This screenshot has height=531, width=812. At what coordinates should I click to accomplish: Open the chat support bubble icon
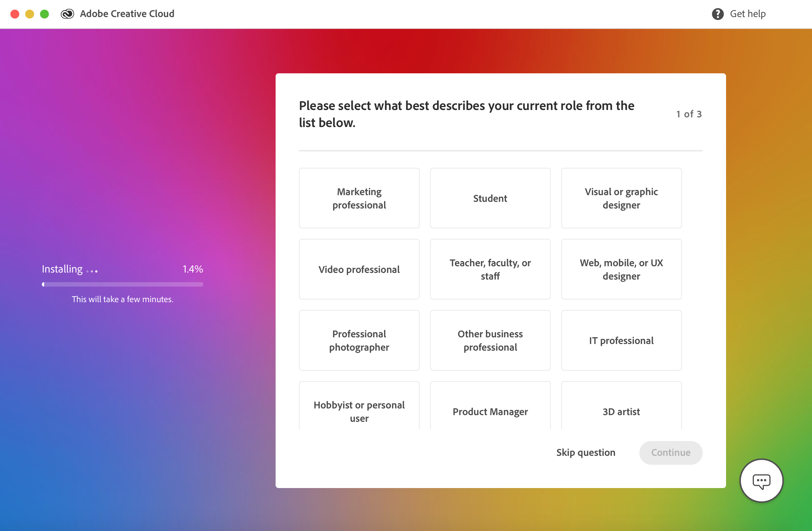[761, 481]
